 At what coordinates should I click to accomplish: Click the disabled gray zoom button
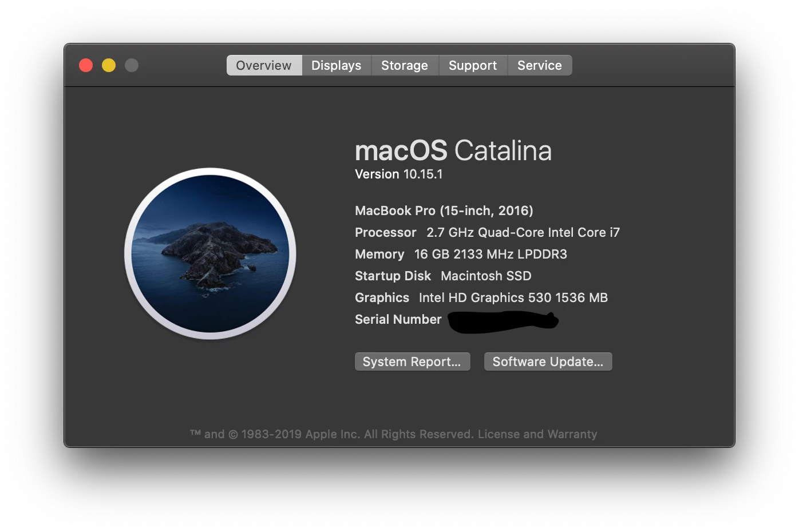coord(132,65)
